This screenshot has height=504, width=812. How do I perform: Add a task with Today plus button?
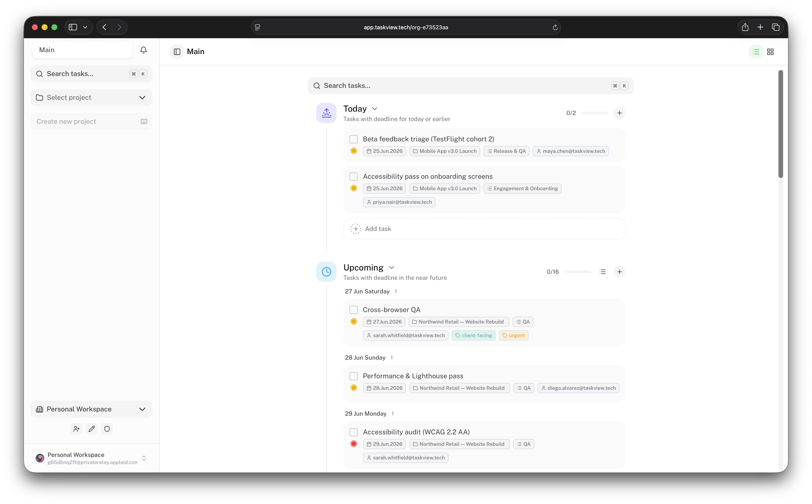click(x=619, y=113)
